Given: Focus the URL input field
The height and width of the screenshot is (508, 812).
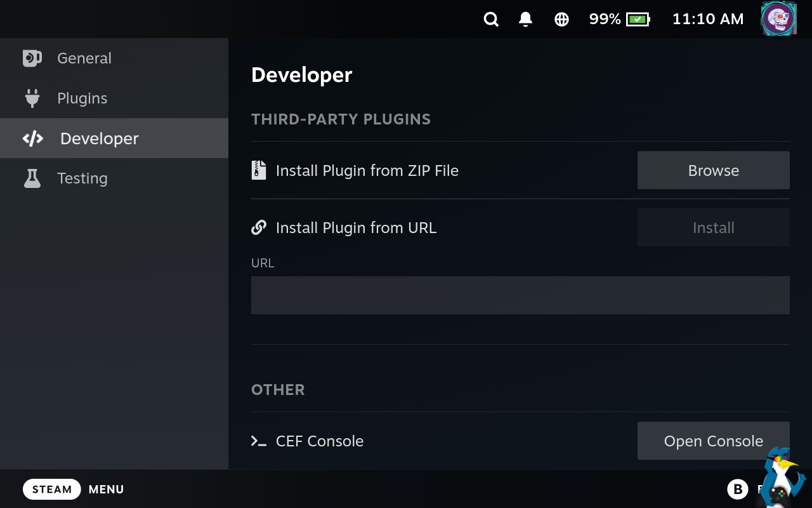Looking at the screenshot, I should 520,295.
